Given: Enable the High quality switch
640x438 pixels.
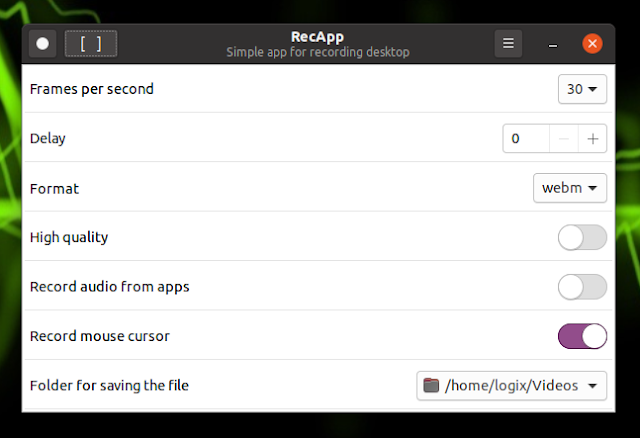Looking at the screenshot, I should (x=582, y=238).
